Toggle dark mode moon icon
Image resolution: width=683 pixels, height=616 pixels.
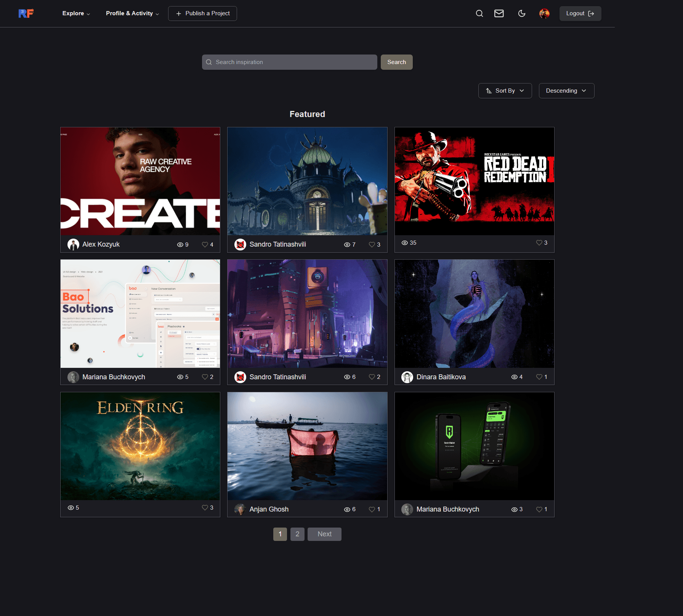[x=522, y=13]
